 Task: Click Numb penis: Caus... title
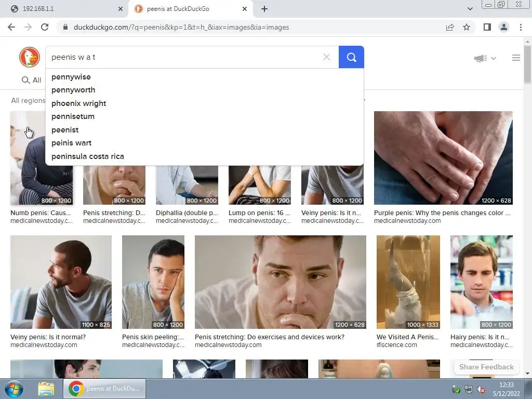41,212
